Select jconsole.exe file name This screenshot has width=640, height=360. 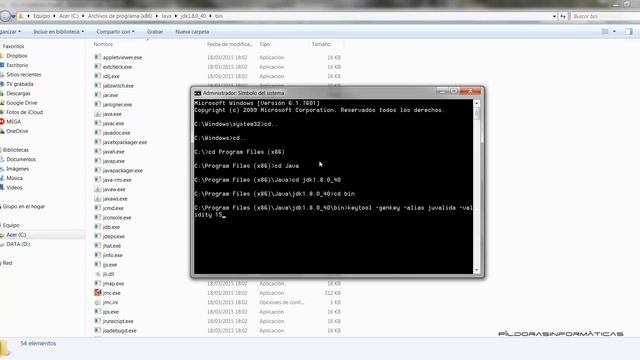[117, 218]
